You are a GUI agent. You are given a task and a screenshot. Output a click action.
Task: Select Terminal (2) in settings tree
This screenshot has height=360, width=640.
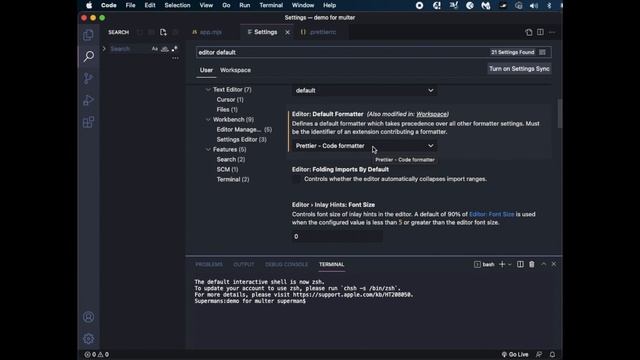[x=233, y=180]
